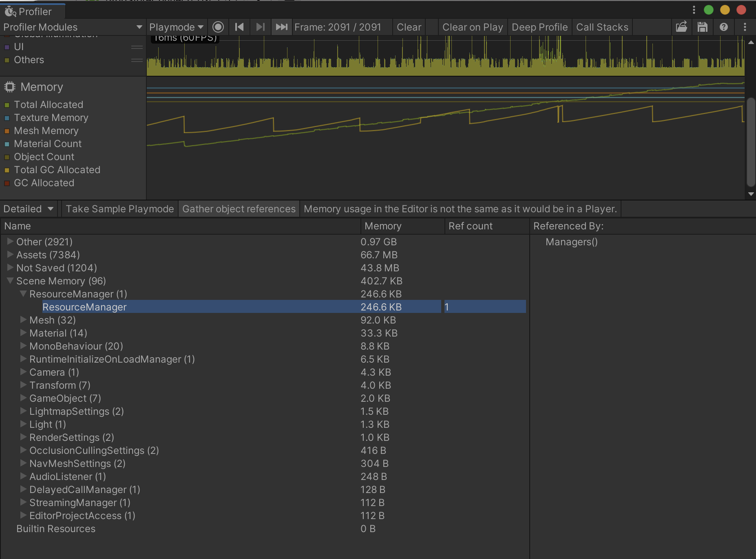756x559 pixels.
Task: Click the jump-to-current-frame icon
Action: (x=281, y=27)
